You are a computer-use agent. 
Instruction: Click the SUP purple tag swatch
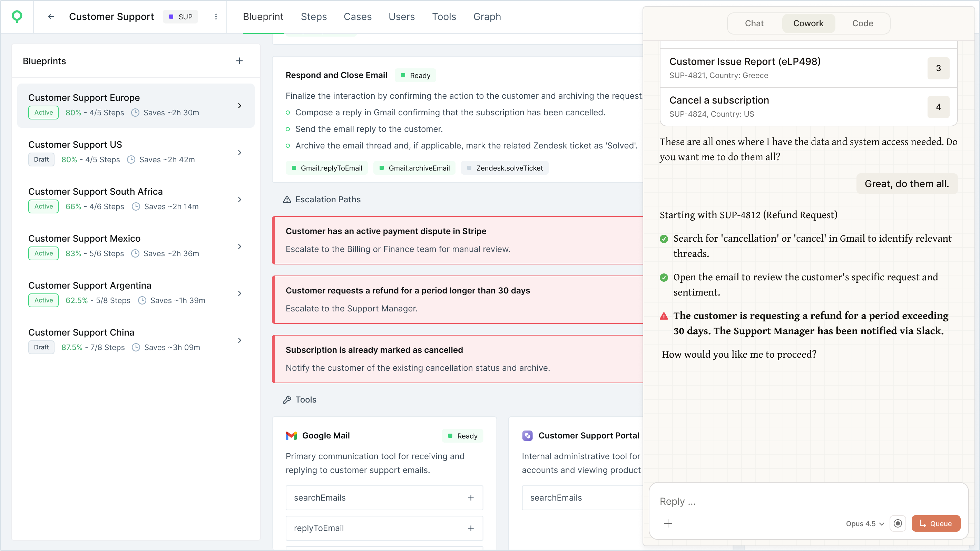click(171, 16)
